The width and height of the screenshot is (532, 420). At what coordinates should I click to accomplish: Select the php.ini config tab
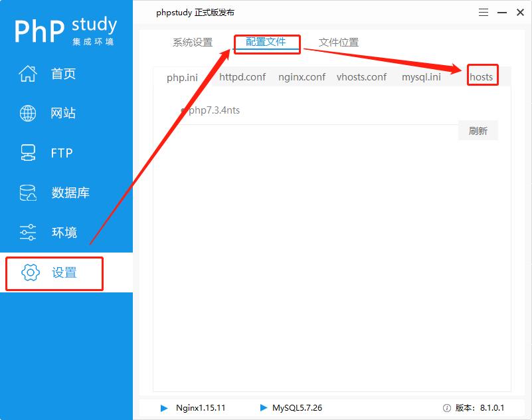[x=182, y=78]
